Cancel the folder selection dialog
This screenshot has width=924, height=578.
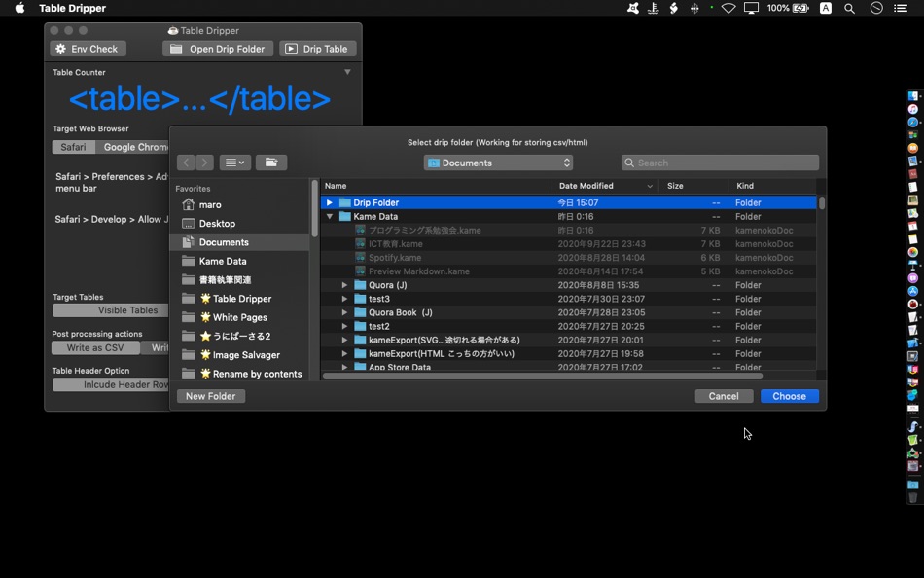[x=724, y=396]
